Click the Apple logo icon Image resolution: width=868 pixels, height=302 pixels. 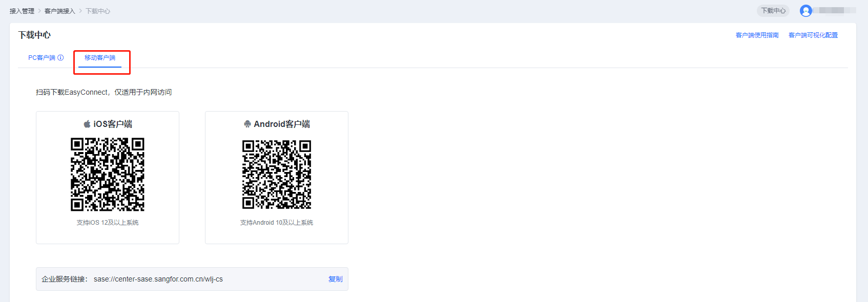click(87, 124)
